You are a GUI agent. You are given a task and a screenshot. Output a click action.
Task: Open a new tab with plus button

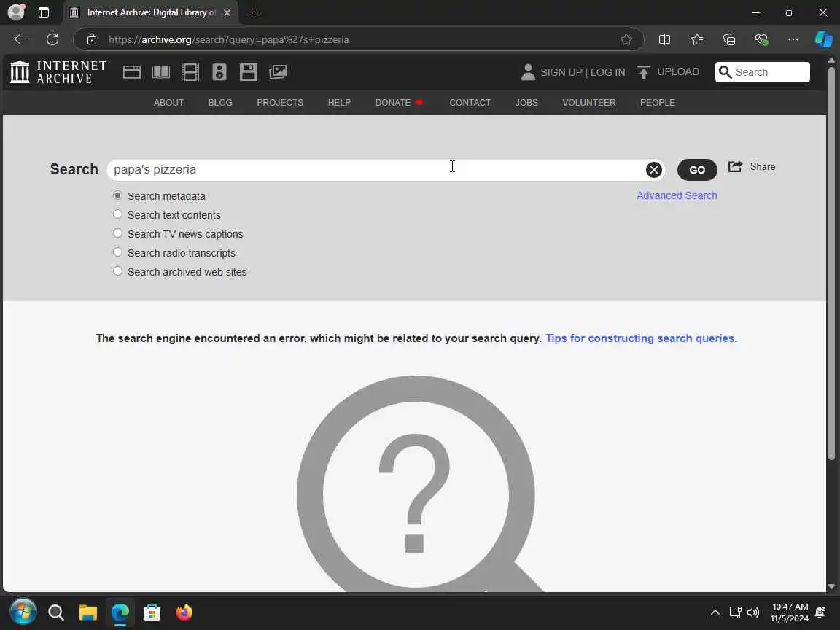pyautogui.click(x=254, y=12)
